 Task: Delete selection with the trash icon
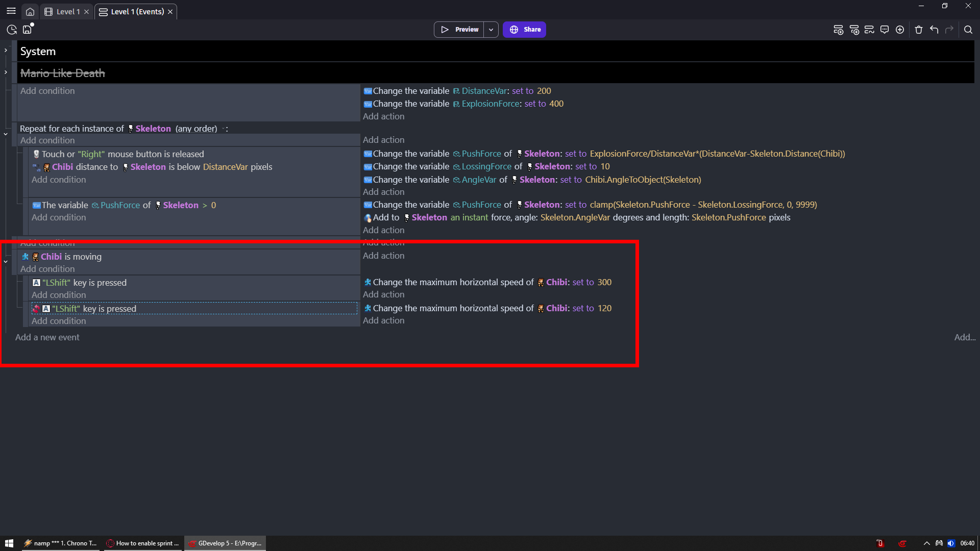(919, 30)
